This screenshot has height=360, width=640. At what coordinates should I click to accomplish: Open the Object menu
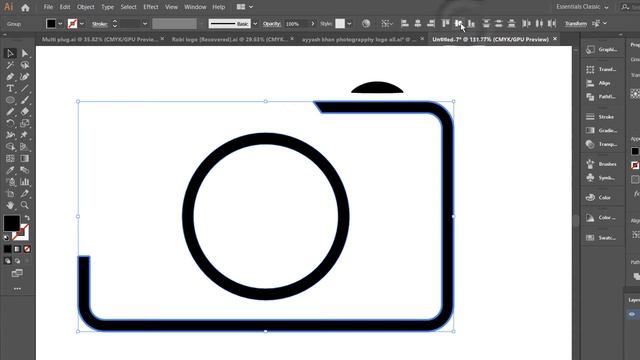85,7
